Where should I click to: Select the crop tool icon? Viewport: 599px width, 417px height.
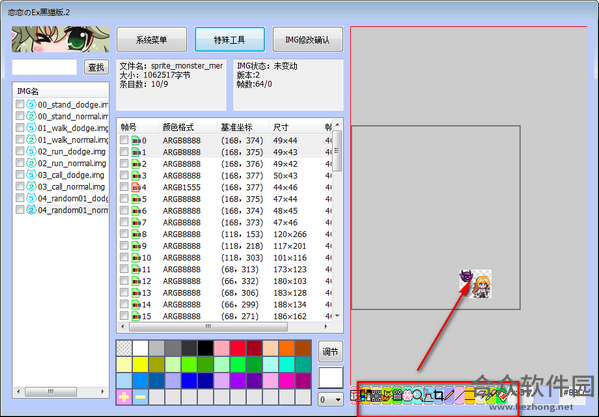pos(439,396)
